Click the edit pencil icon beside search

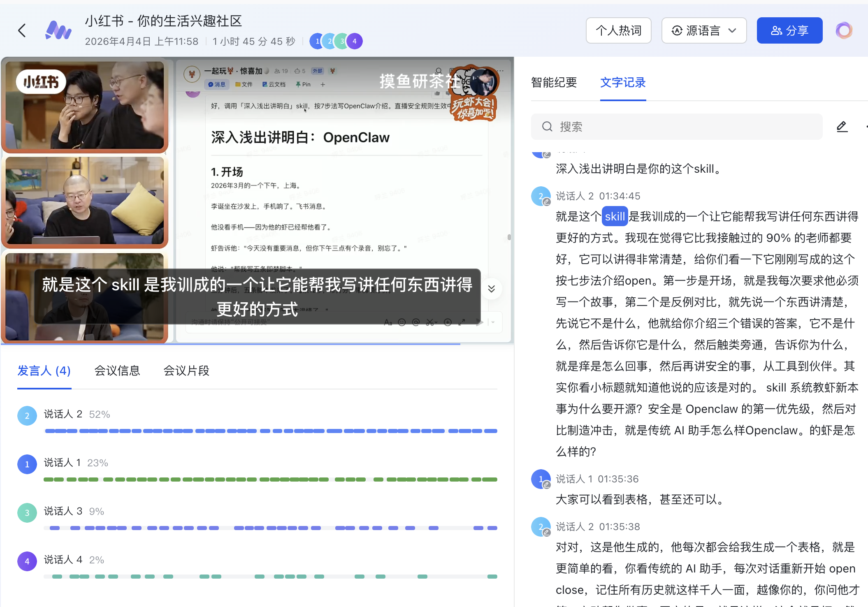pos(842,127)
